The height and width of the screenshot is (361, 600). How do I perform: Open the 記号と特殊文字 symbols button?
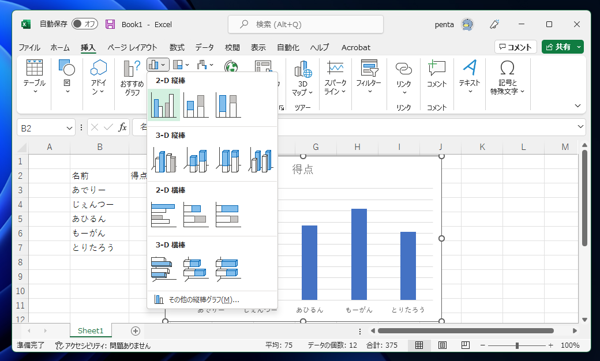pyautogui.click(x=507, y=78)
